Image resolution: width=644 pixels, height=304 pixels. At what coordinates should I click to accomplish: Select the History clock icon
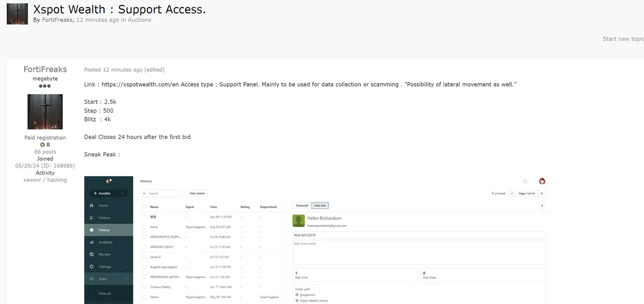[92, 230]
